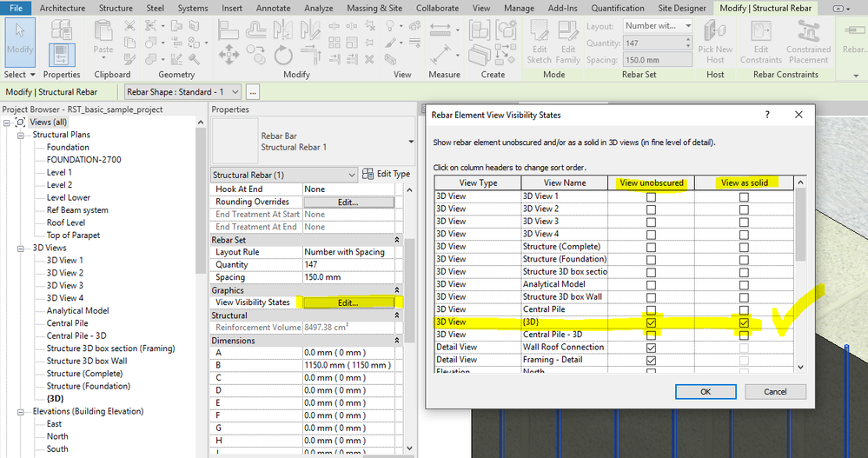Uncheck View as solid for {3D} view

[744, 323]
